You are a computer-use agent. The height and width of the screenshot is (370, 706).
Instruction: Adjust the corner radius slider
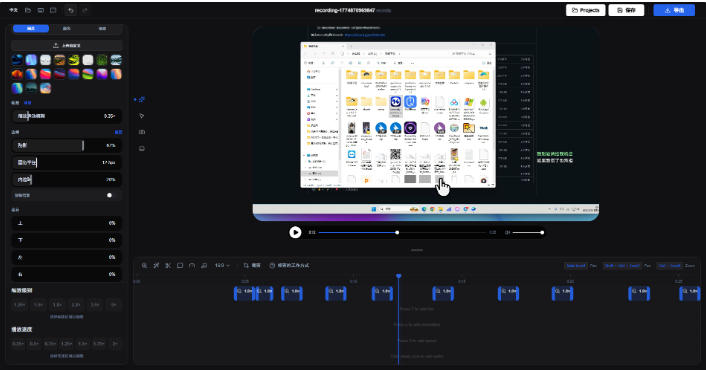pyautogui.click(x=67, y=162)
